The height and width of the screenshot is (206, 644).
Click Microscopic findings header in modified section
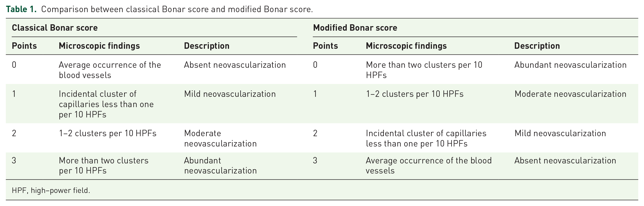(x=406, y=46)
